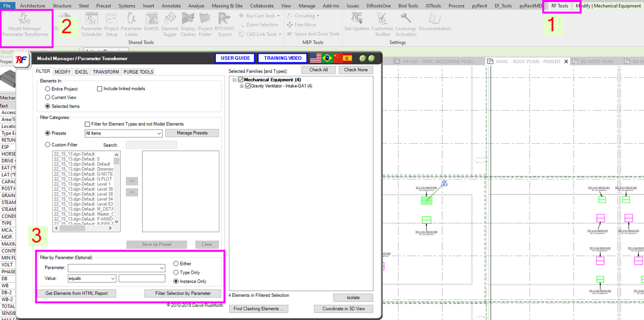Launch the Parameter Linker tool
Viewport: 644px width, 320px height.
(131, 25)
